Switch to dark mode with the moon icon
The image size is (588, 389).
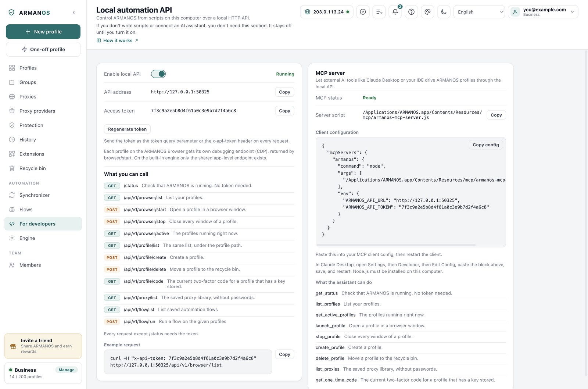pyautogui.click(x=444, y=12)
